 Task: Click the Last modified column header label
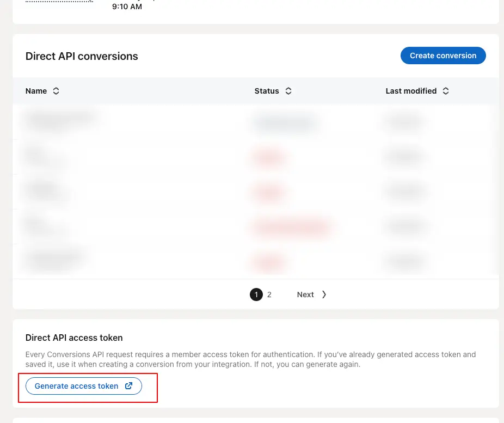click(411, 91)
